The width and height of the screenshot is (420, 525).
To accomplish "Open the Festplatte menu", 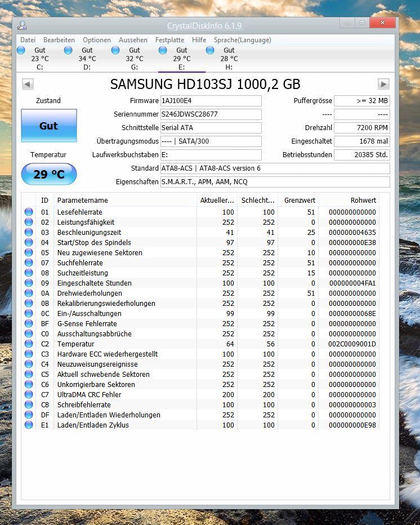I will (x=169, y=40).
